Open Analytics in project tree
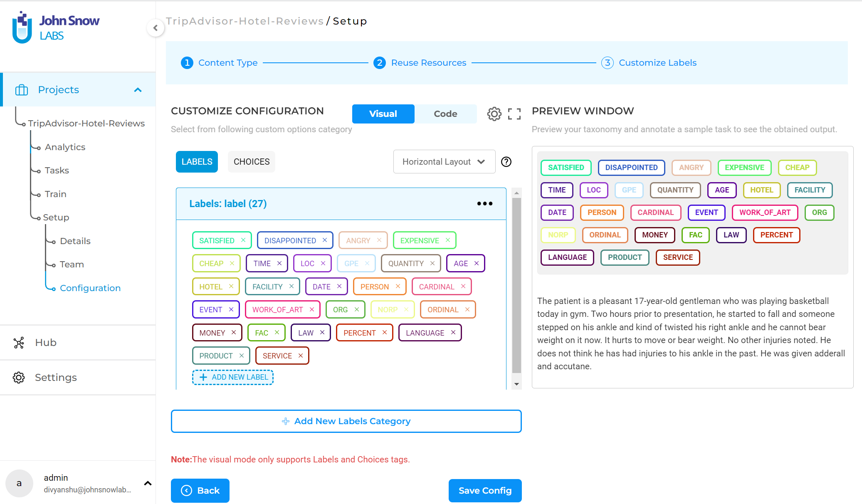The image size is (862, 504). click(x=65, y=147)
